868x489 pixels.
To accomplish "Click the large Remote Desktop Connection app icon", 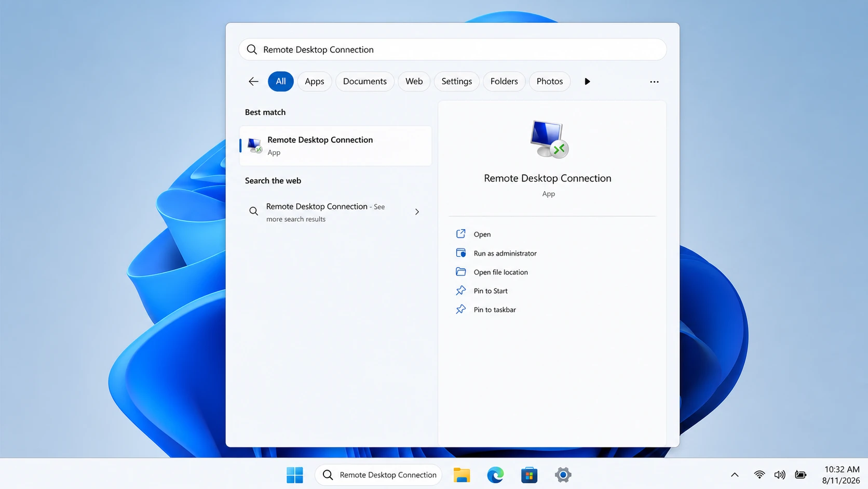I will [549, 139].
